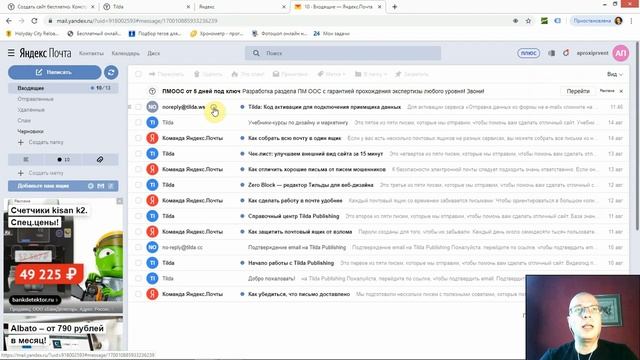
Task: Open the АП account avatar
Action: click(621, 53)
